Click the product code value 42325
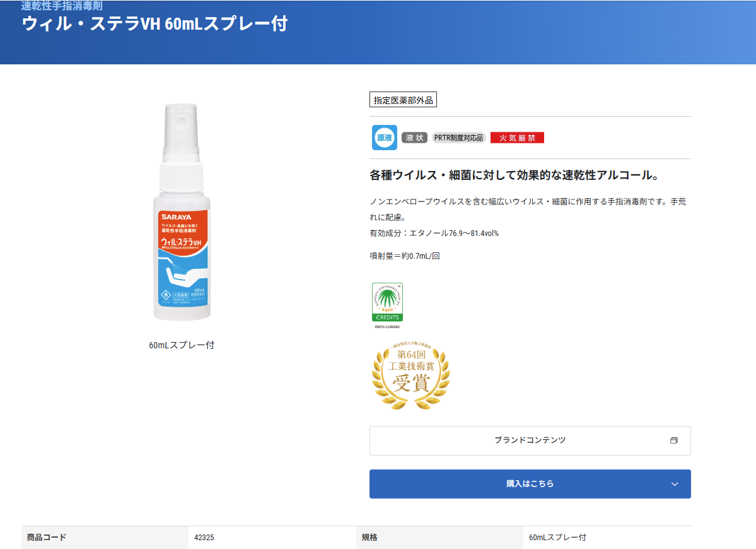756x549 pixels. [204, 538]
